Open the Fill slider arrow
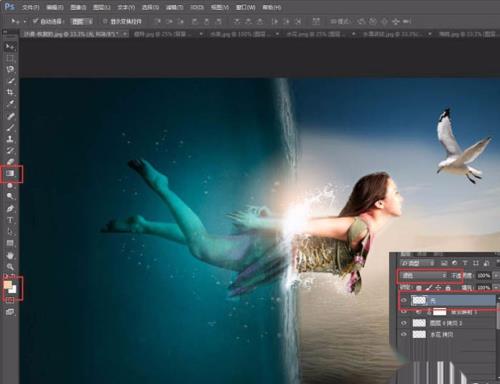Image resolution: width=500 pixels, height=384 pixels. point(495,287)
